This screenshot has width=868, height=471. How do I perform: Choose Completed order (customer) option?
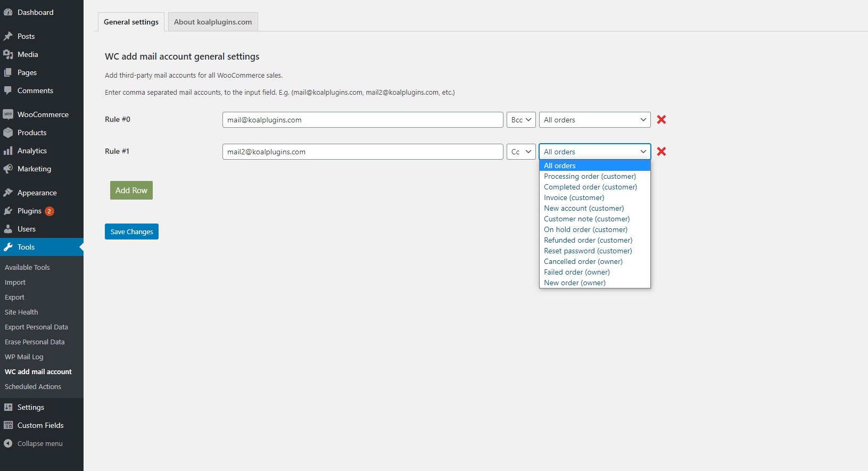point(595,187)
